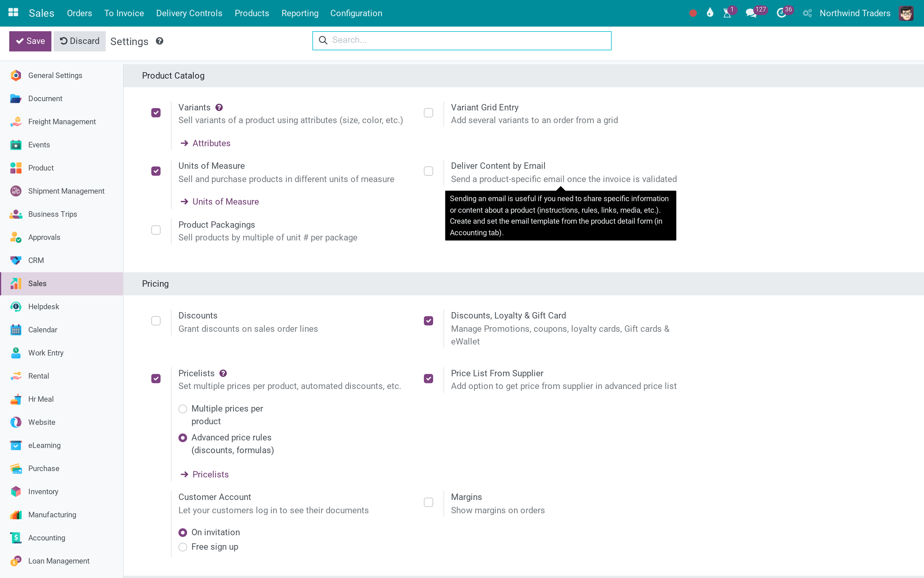924x578 pixels.
Task: Open Approvals settings section
Action: [x=62, y=237]
